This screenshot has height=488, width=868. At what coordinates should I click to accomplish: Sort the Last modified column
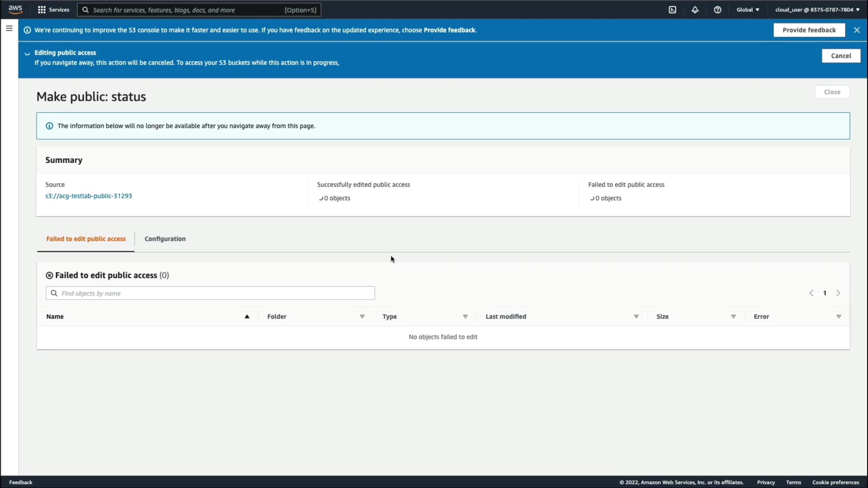[x=636, y=317]
